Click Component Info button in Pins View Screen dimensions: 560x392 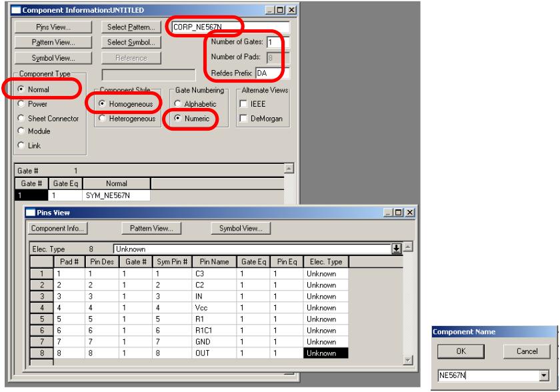point(57,229)
